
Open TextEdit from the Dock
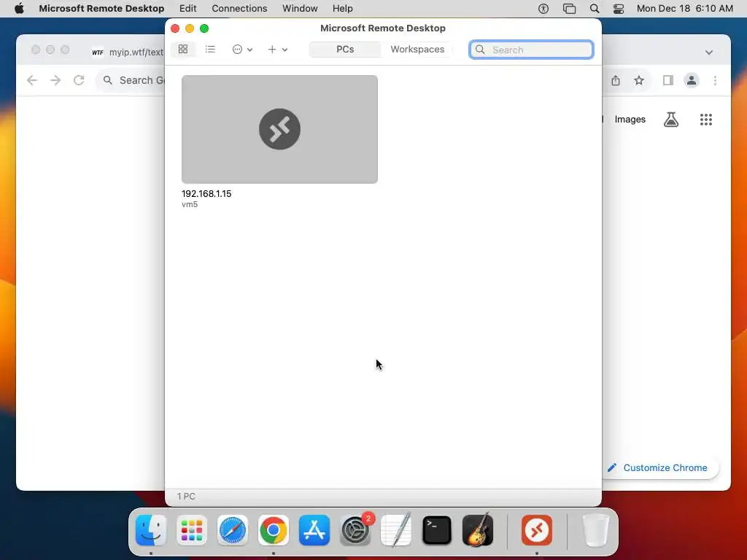[x=396, y=530]
